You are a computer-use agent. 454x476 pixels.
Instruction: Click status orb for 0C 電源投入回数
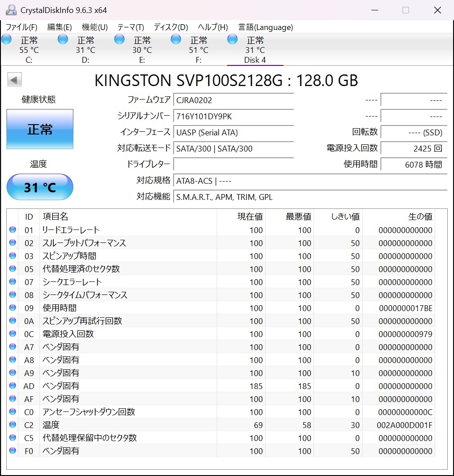[x=13, y=333]
